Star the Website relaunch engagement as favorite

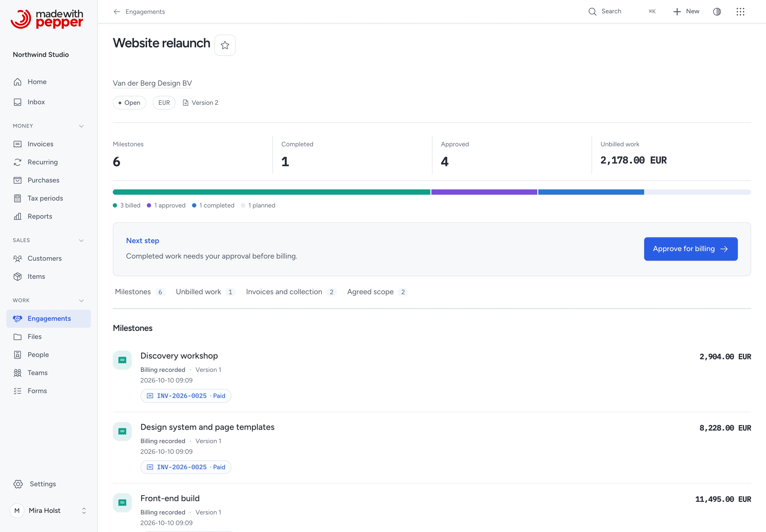tap(225, 45)
